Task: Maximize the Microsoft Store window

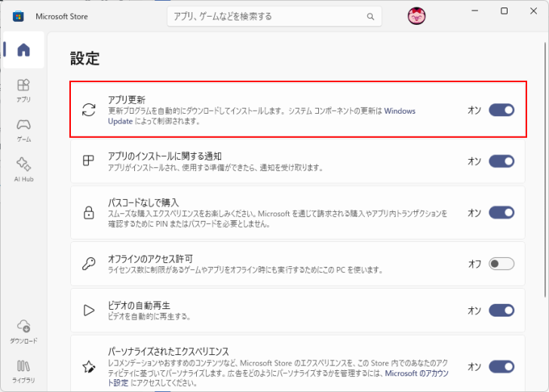Action: click(x=504, y=11)
